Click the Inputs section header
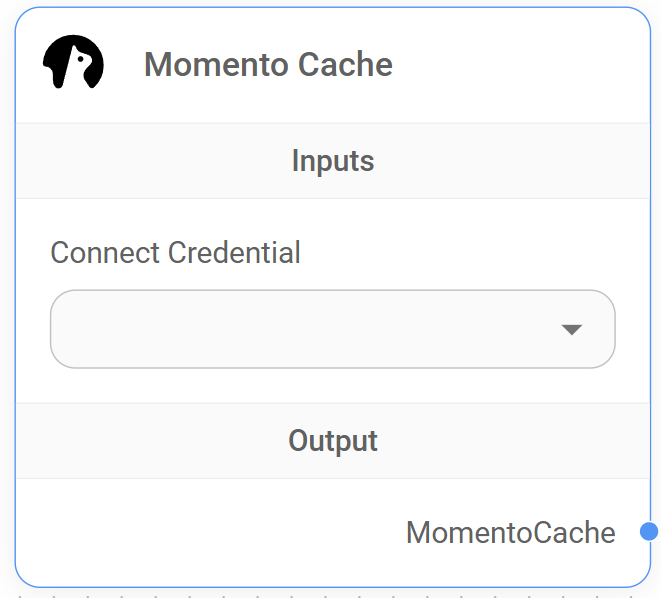This screenshot has width=661, height=598. click(x=333, y=161)
